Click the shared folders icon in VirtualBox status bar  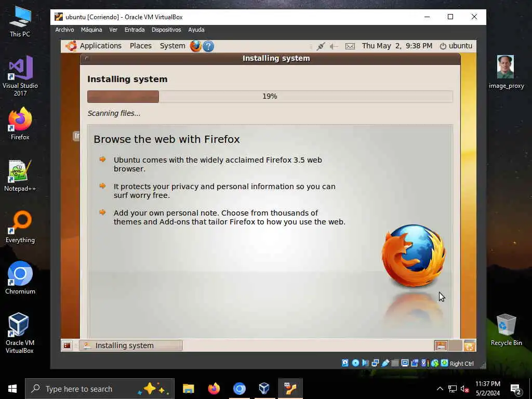coord(395,363)
